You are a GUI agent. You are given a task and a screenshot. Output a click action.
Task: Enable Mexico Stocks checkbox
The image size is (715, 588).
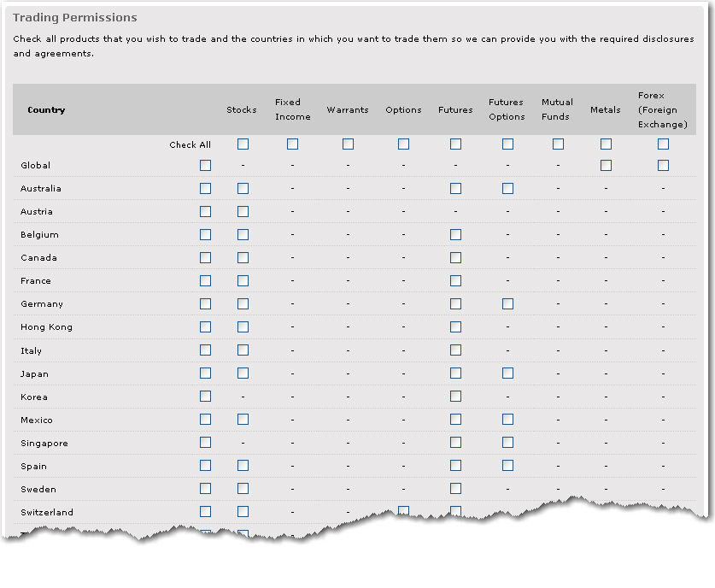point(243,420)
